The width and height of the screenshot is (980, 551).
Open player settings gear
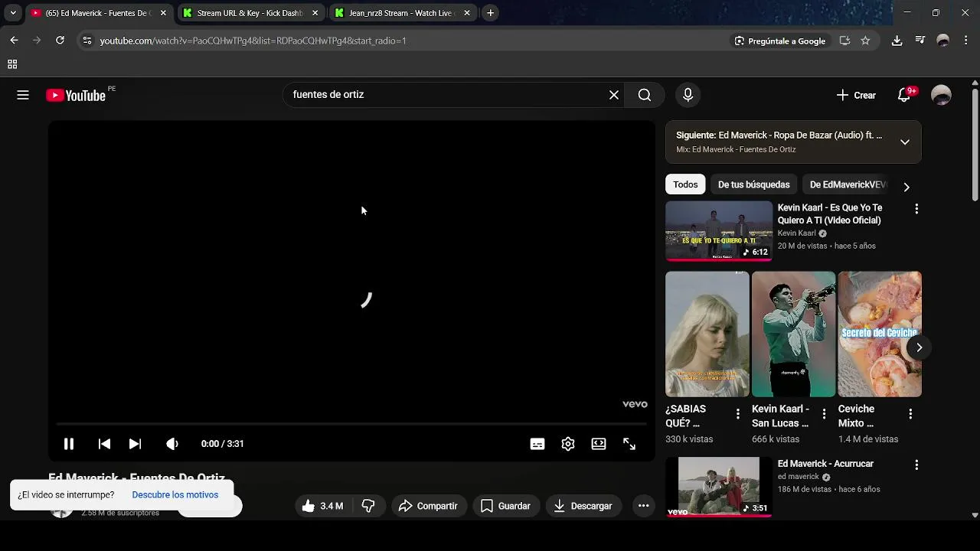[568, 444]
